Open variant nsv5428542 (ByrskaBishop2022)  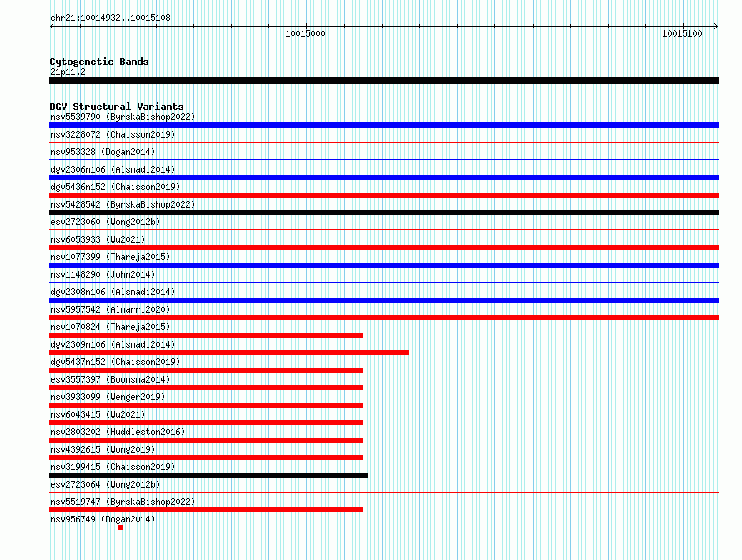(123, 204)
